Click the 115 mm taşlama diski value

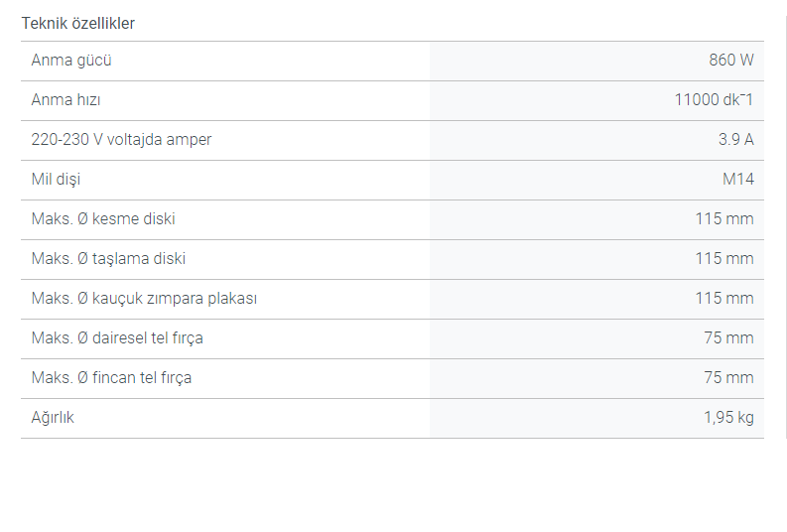[x=723, y=259]
